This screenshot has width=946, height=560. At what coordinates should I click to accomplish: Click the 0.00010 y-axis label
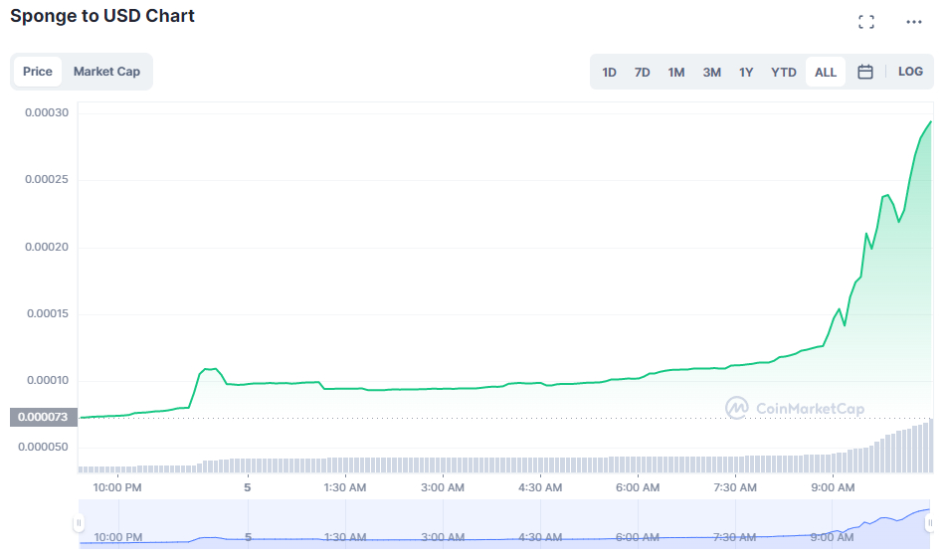tap(48, 381)
